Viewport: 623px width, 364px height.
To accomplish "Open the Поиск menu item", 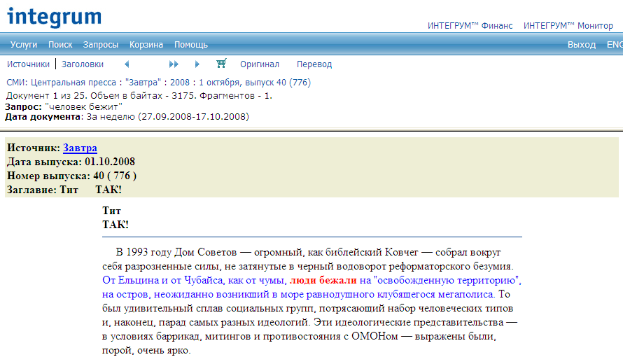I will (60, 45).
